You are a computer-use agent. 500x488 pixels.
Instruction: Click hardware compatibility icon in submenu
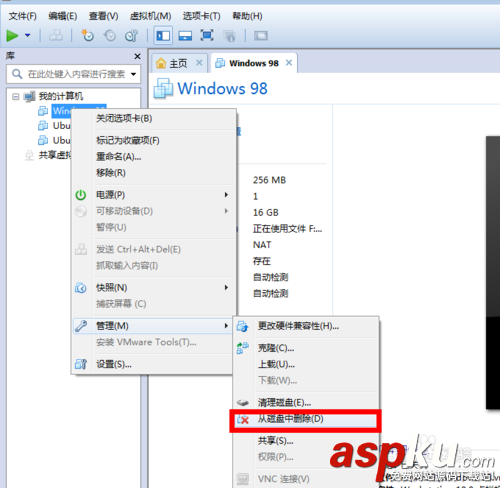tap(242, 326)
